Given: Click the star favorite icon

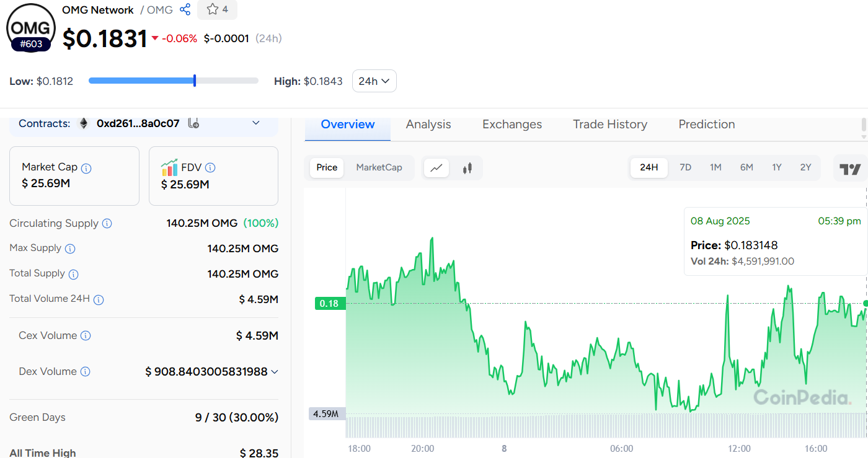Looking at the screenshot, I should (213, 9).
